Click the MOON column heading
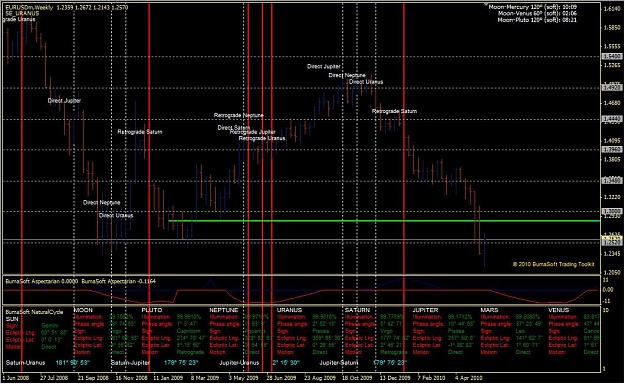Image resolution: width=625 pixels, height=384 pixels. (83, 310)
